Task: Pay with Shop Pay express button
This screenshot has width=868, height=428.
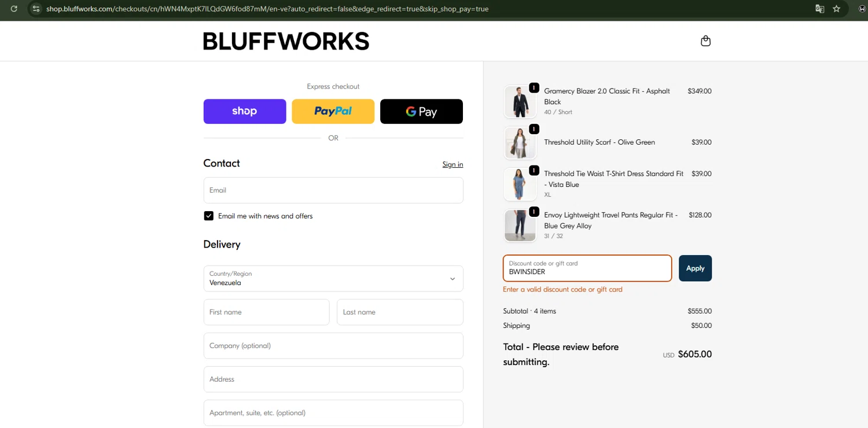Action: [245, 112]
